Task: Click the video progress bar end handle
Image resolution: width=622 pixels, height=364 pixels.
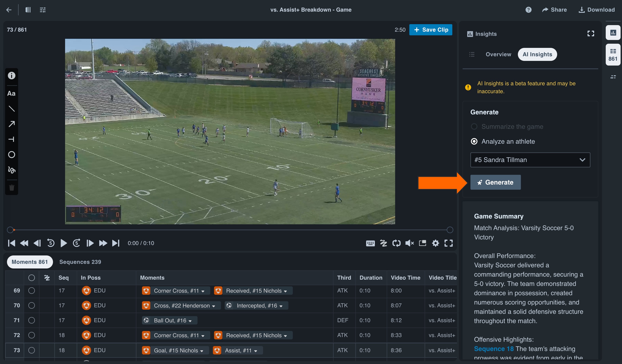Action: (x=450, y=230)
